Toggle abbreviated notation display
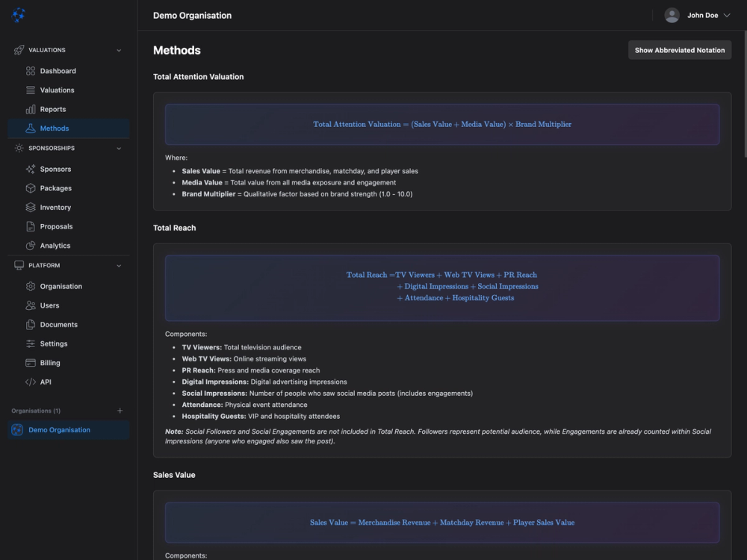The width and height of the screenshot is (747, 560). tap(679, 50)
